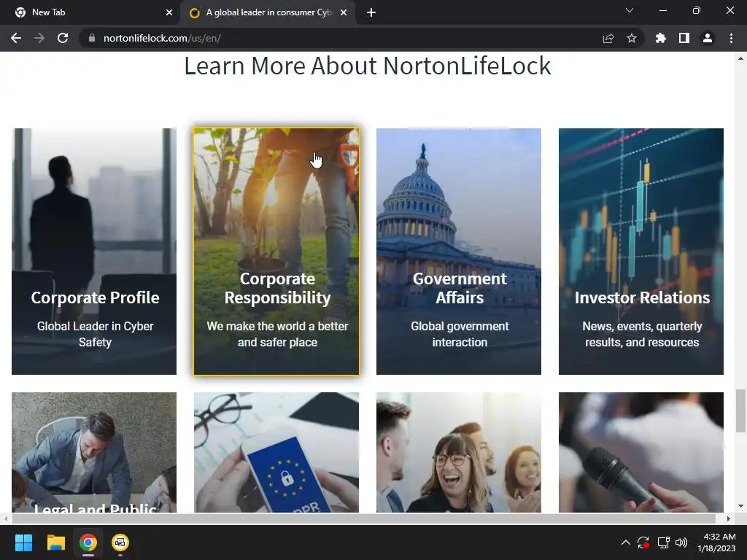Show hidden tray icons chevron
This screenshot has width=747, height=560.
click(625, 542)
